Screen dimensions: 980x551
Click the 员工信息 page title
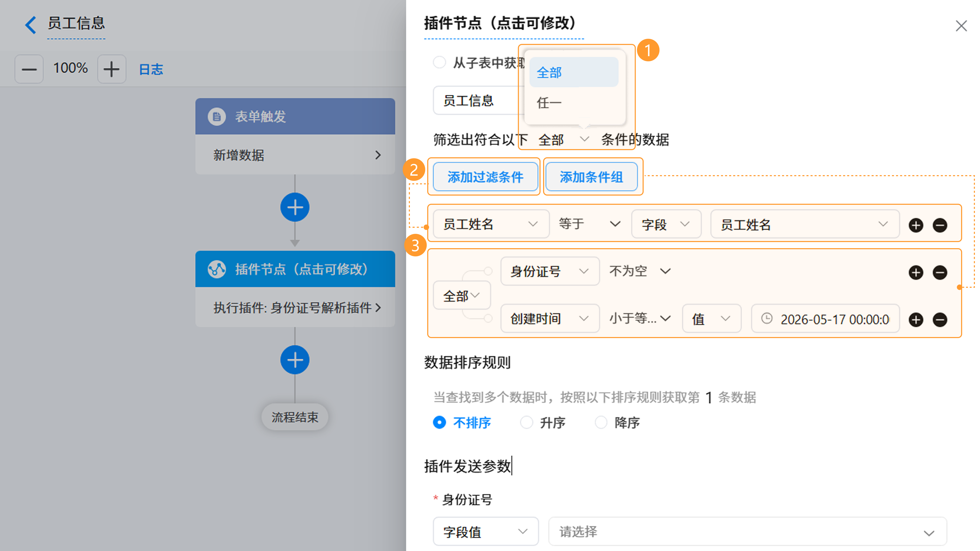76,23
